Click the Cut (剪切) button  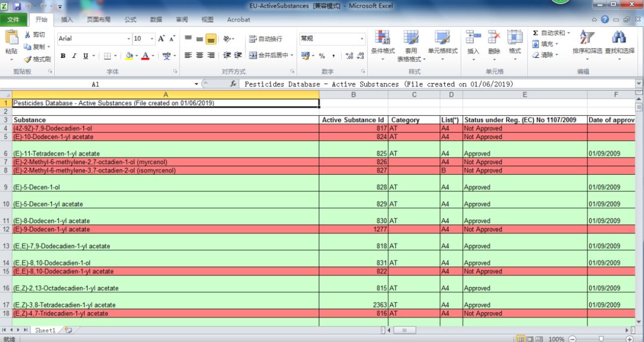click(35, 35)
